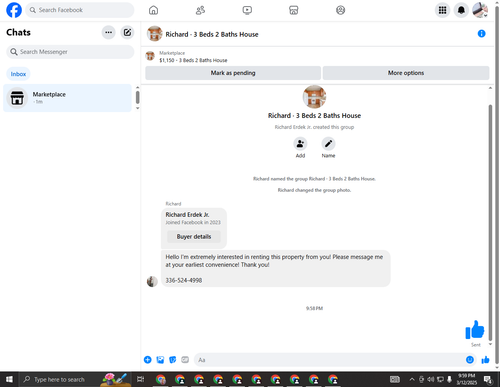
Task: Edit the group name with pencil icon
Action: click(328, 144)
